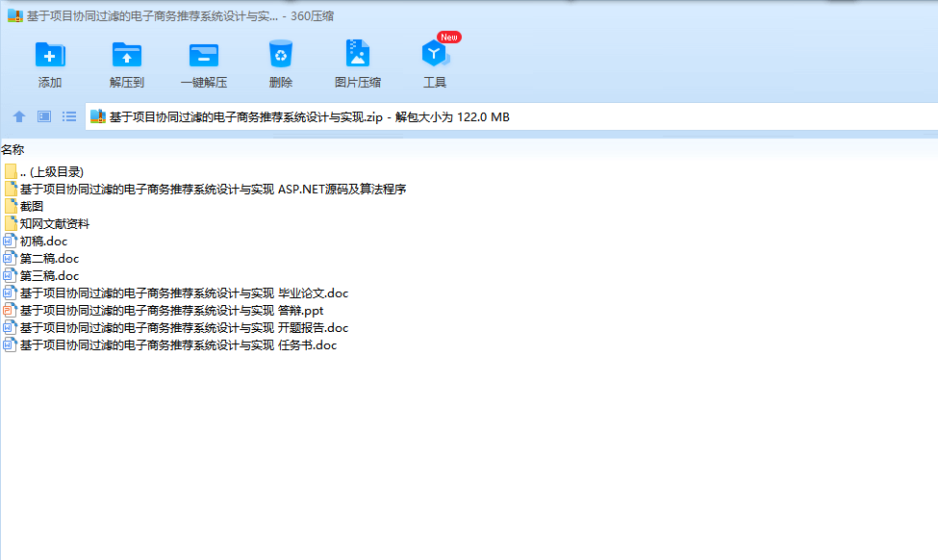Click the 解压到 (Extract to) icon

click(127, 55)
